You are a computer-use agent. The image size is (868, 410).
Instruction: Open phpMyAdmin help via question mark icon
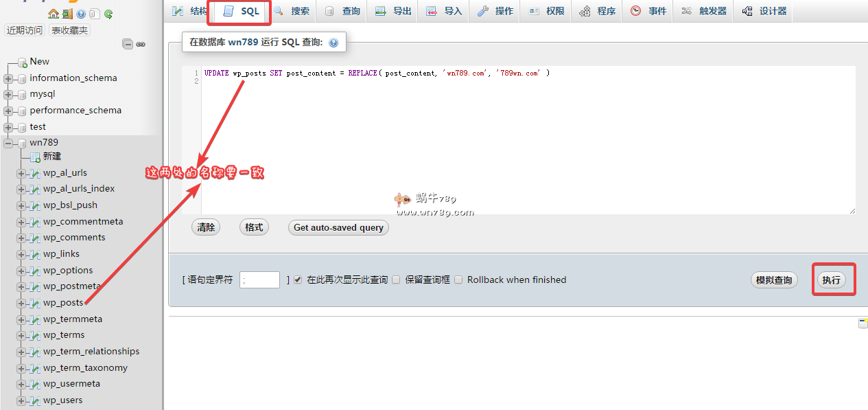[x=81, y=13]
